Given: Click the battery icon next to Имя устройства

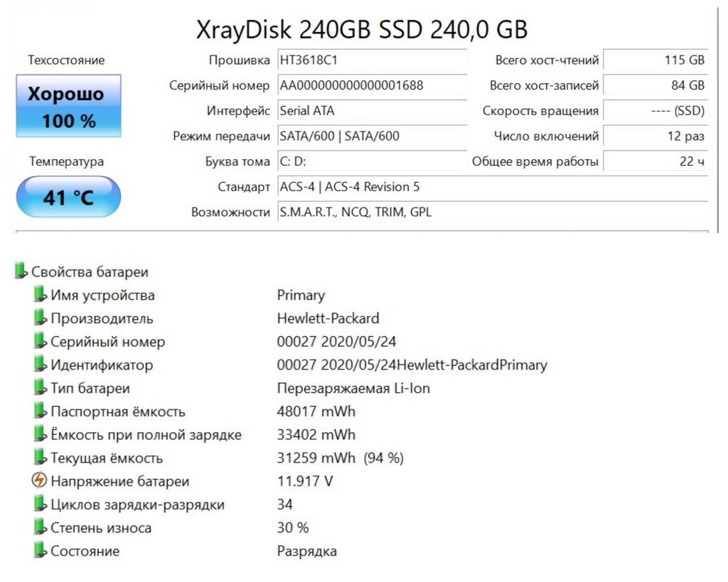Looking at the screenshot, I should pos(41,294).
